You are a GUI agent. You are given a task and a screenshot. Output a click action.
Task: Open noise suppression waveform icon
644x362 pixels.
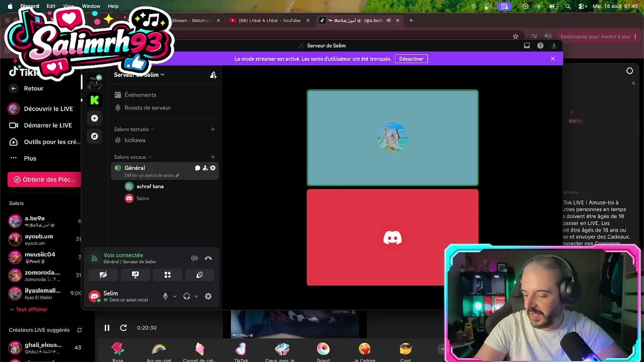click(x=195, y=258)
